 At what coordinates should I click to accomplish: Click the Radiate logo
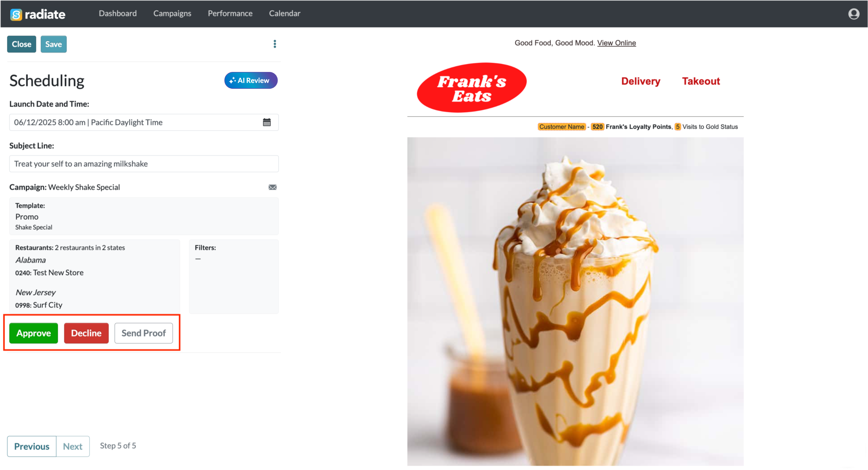pyautogui.click(x=38, y=14)
